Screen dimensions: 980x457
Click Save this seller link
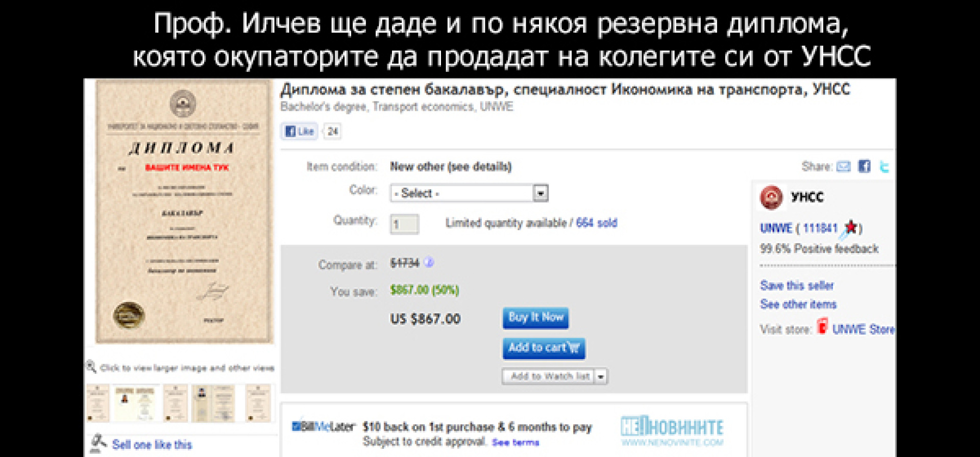(x=797, y=285)
